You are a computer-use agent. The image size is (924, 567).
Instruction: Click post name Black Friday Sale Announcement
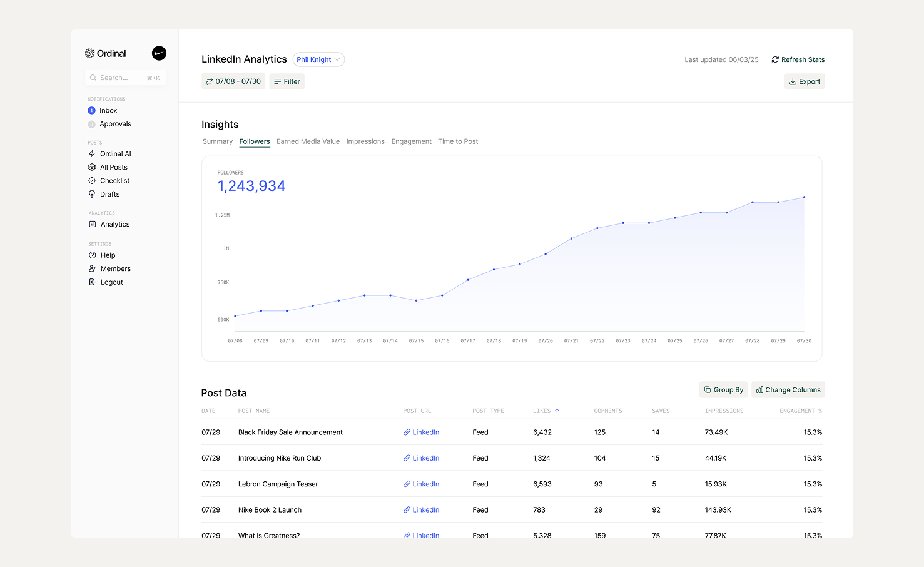click(290, 432)
